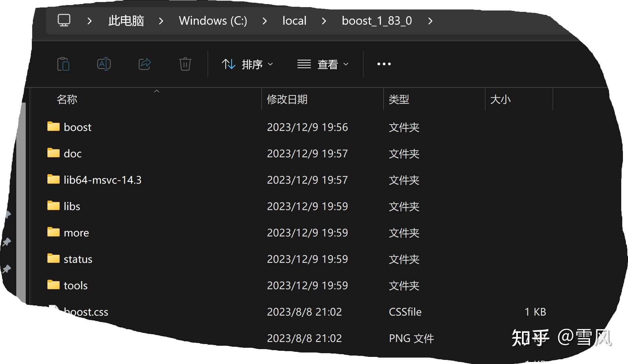The height and width of the screenshot is (364, 628).
Task: Open the 查看 view dropdown
Action: pos(323,64)
